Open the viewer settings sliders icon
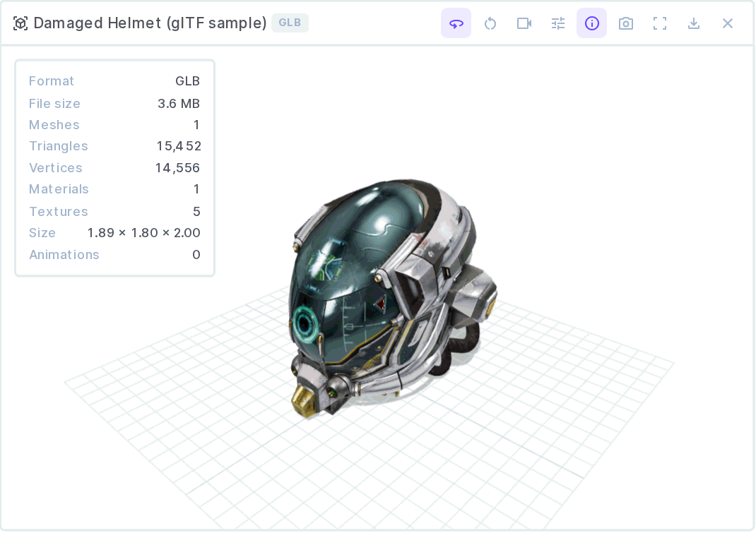The height and width of the screenshot is (533, 756). (558, 23)
